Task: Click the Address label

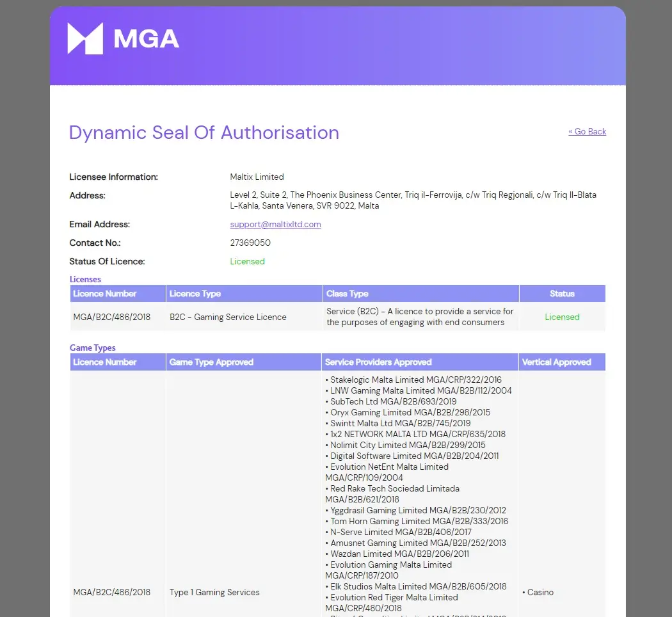Action: click(88, 195)
